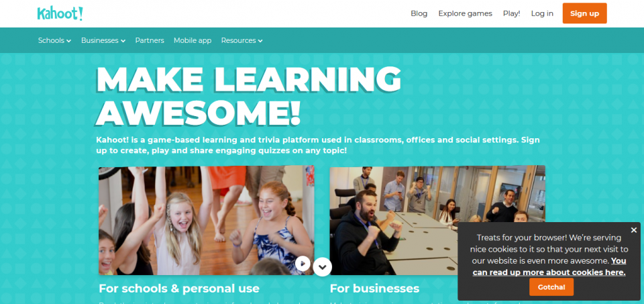Viewport: 644px width, 304px height.
Task: Click the orange Sign up button
Action: tap(584, 13)
